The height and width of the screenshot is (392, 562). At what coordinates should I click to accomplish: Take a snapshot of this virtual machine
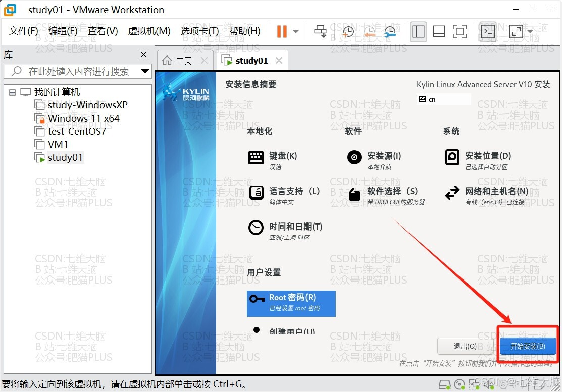pos(348,31)
